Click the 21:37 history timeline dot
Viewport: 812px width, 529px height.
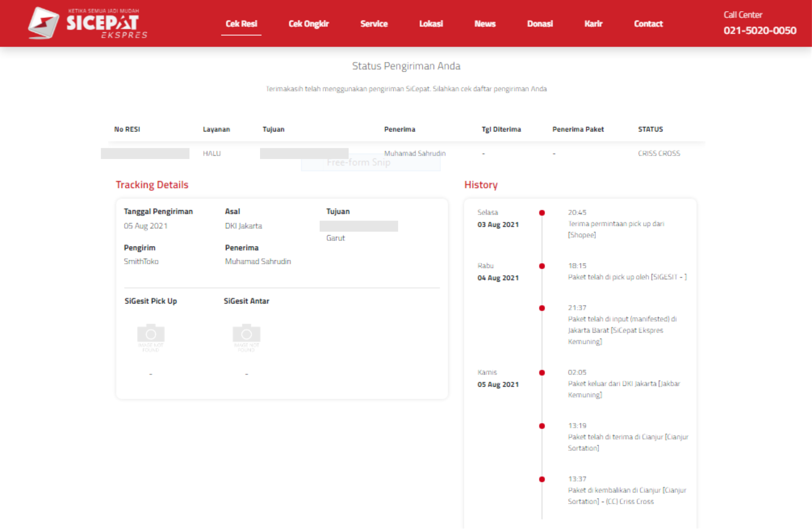[x=542, y=308]
